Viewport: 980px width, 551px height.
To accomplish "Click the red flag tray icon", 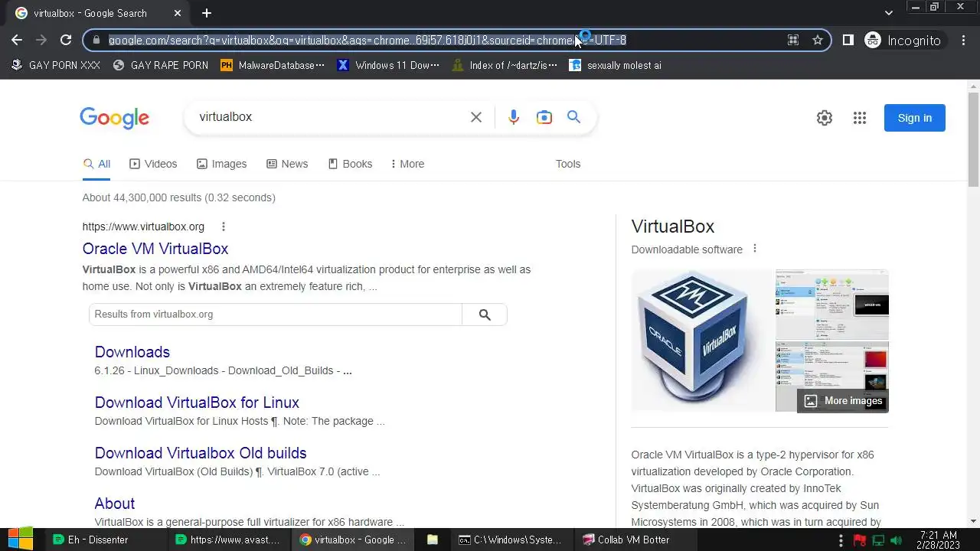I will pos(860,540).
